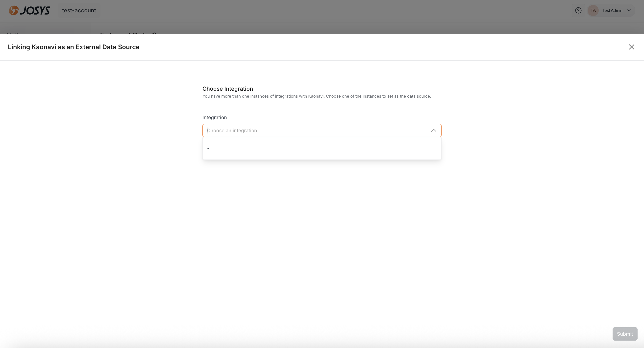Click the empty footer bar left of Submit
Viewport: 644px width, 348px height.
300,334
